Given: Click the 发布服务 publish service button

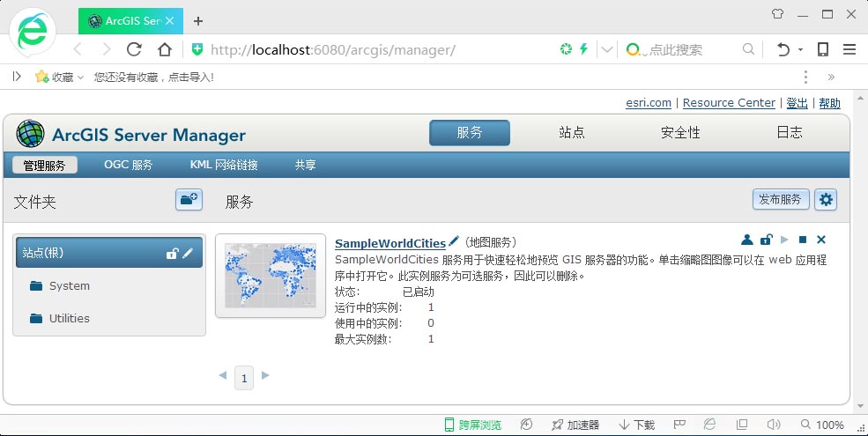Looking at the screenshot, I should [x=781, y=199].
